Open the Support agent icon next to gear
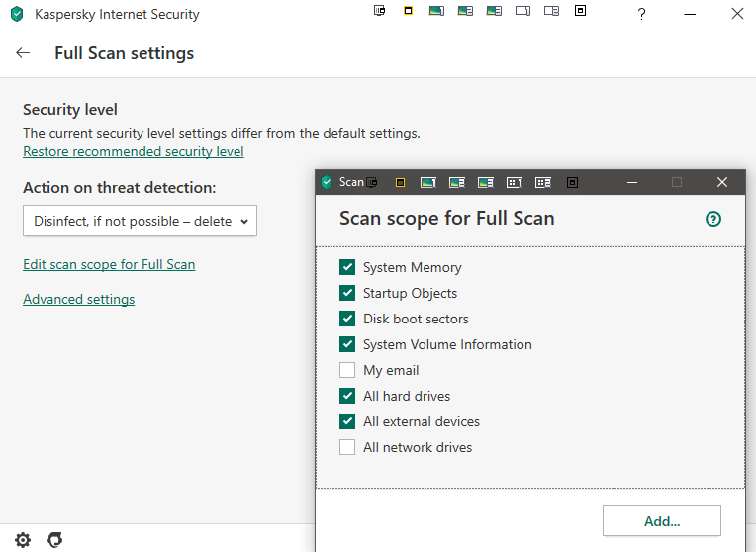Screen dimensions: 756x552 pyautogui.click(x=55, y=540)
